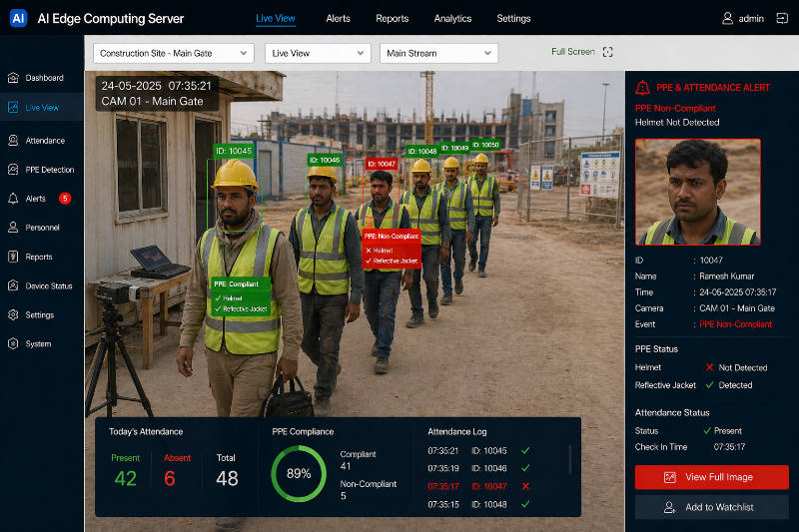This screenshot has height=532, width=799.
Task: Open System sidebar icon
Action: click(x=13, y=343)
